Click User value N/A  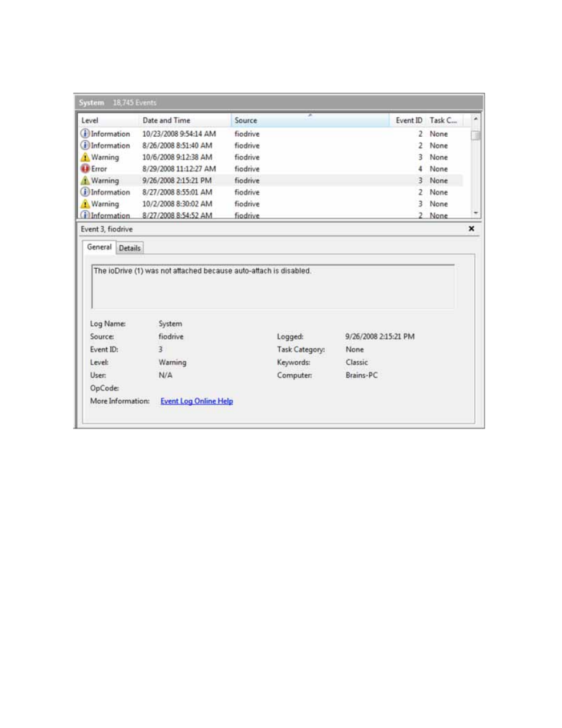click(166, 375)
